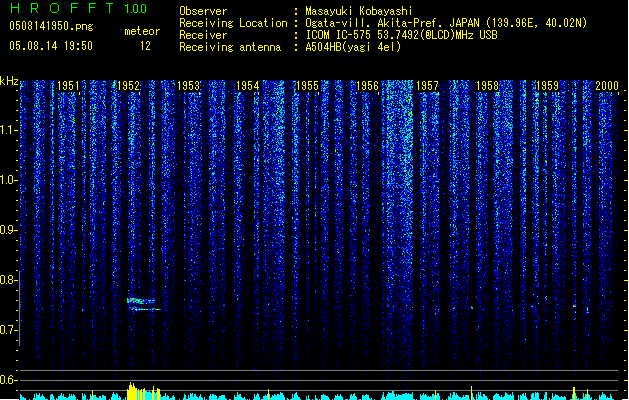This screenshot has height=400, width=629.
Task: Click the 0.6 kHz axis label
Action: (8, 380)
